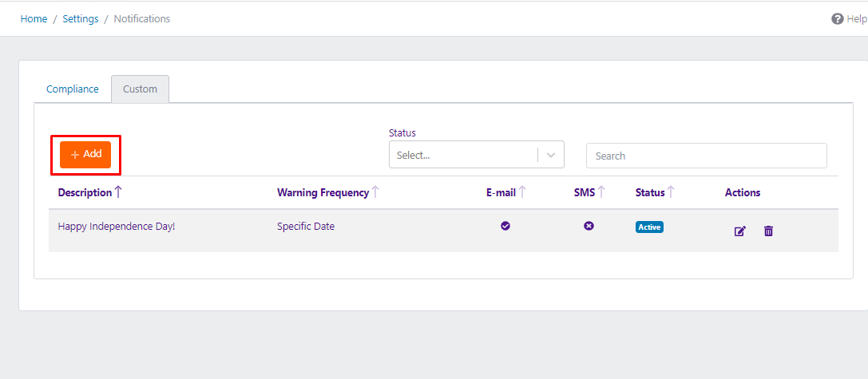Click the E-mail enabled checkmark icon
This screenshot has width=868, height=379.
click(x=505, y=227)
